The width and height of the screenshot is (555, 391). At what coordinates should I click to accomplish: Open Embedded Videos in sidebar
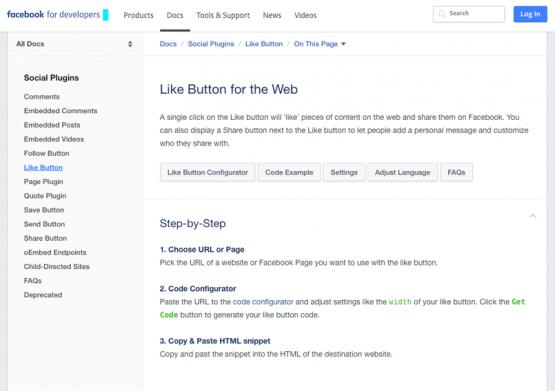coord(54,139)
